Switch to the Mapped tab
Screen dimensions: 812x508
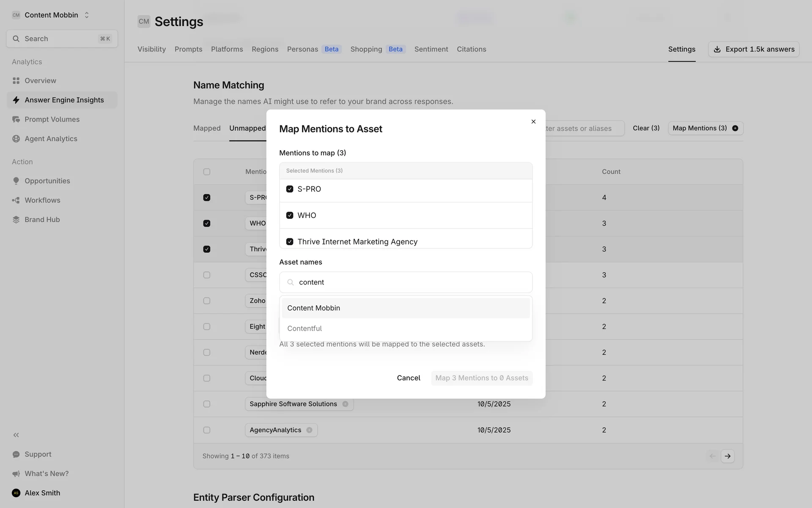(x=207, y=128)
